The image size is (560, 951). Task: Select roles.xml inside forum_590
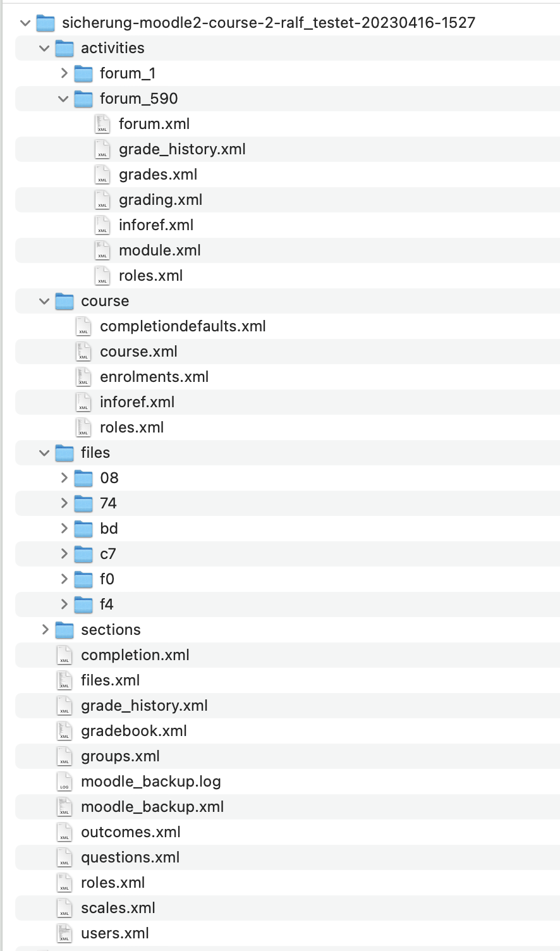(x=151, y=276)
